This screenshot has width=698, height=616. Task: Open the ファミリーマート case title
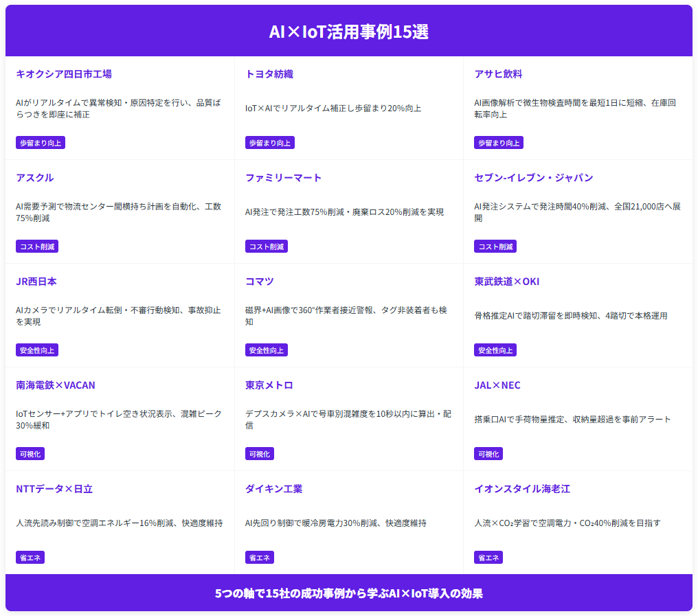[283, 178]
